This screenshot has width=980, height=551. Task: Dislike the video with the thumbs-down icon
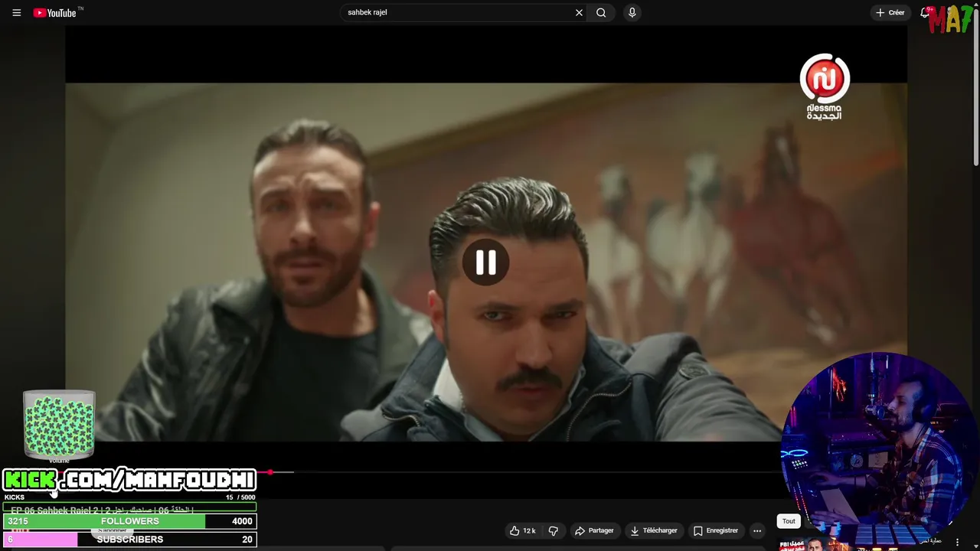553,530
